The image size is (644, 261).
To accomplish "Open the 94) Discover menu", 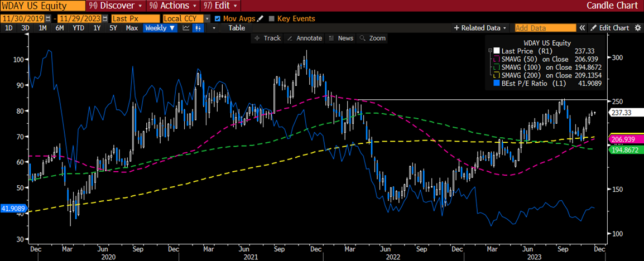I will point(116,6).
